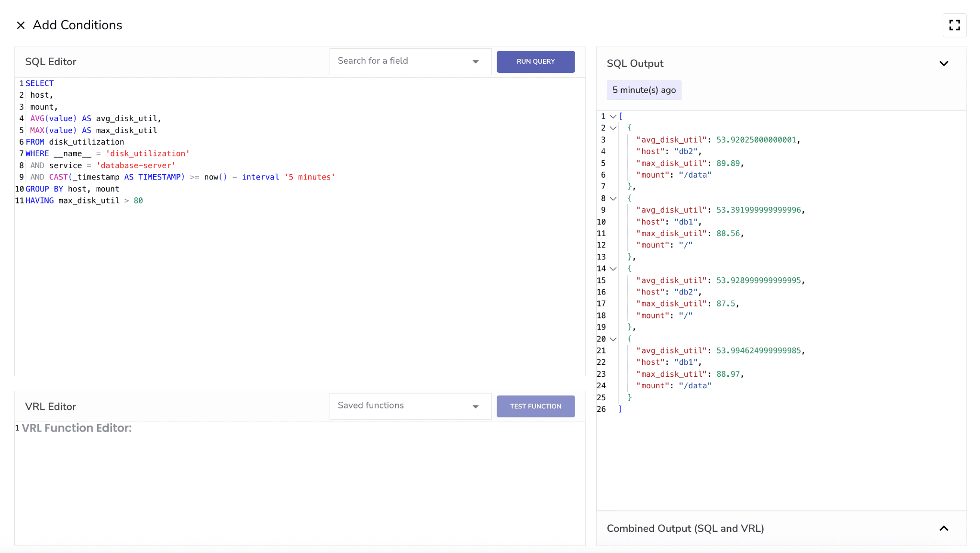This screenshot has width=980, height=553.
Task: Click 'GROUP BY host, mount' line
Action: tap(72, 189)
